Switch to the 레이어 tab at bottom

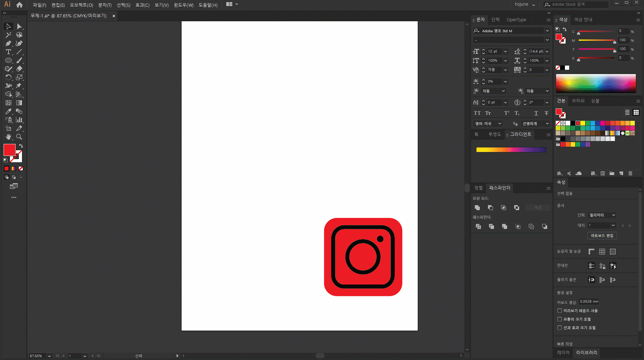563,353
